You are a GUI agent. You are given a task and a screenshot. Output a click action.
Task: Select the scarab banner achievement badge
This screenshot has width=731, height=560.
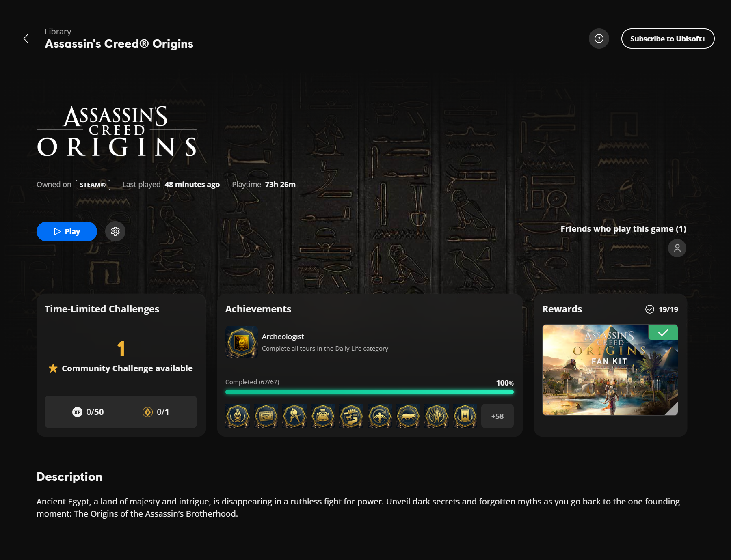click(465, 416)
